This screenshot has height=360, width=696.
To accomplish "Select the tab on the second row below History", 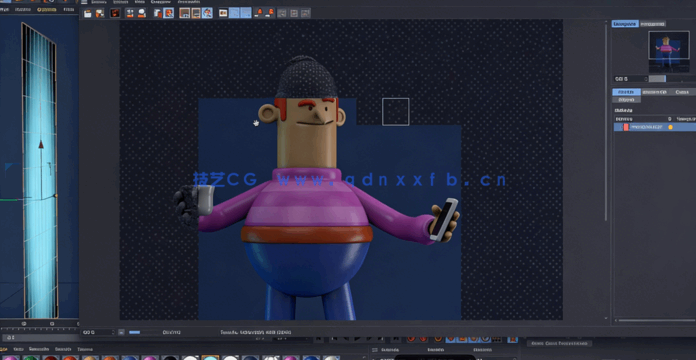I will pos(626,100).
